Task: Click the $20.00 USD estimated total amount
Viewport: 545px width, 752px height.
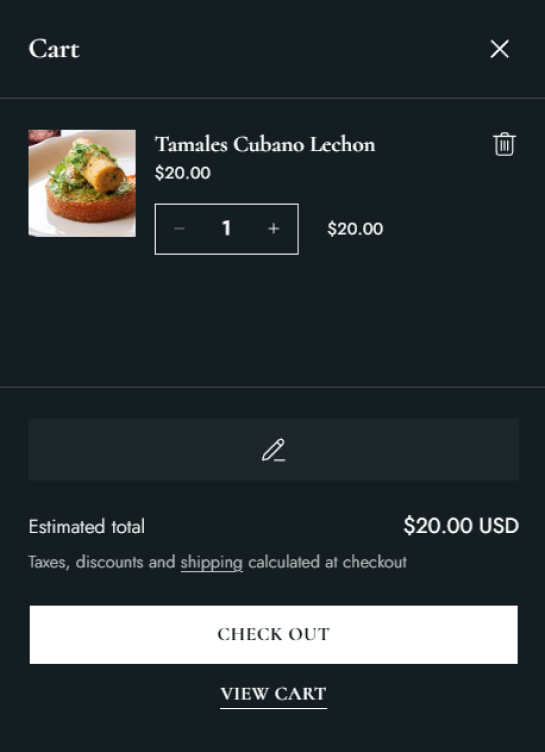Action: pos(461,526)
